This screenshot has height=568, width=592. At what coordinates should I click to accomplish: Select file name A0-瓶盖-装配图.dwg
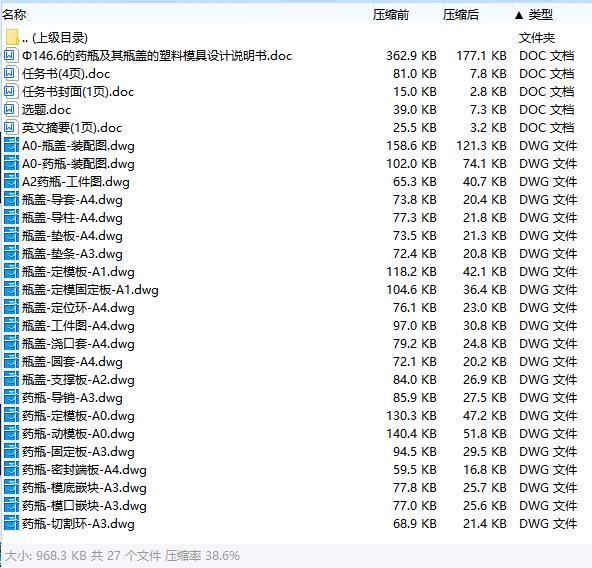[x=78, y=146]
